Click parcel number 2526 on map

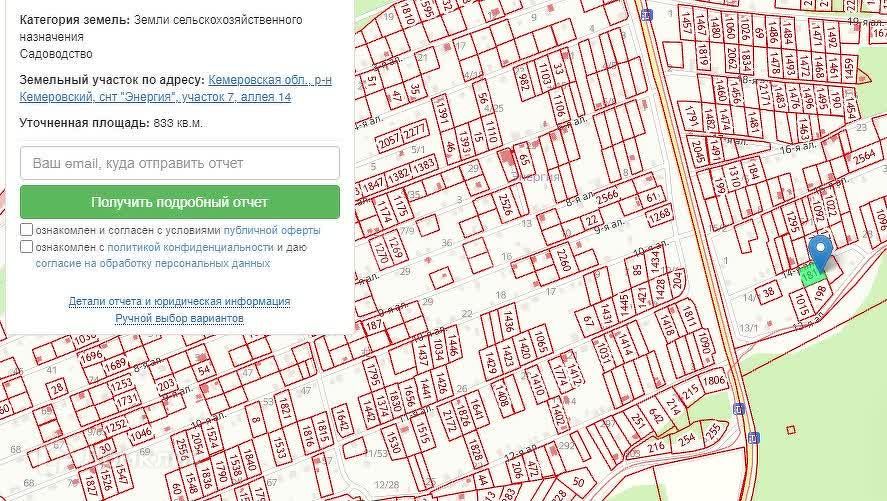pos(505,204)
